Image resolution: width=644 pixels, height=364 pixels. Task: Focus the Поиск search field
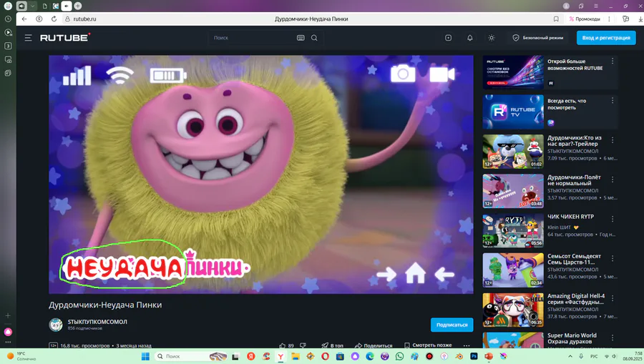point(253,38)
